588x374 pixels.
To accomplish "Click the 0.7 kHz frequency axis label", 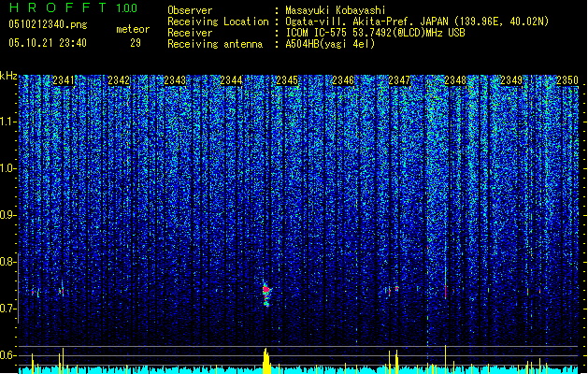I will click(x=8, y=309).
